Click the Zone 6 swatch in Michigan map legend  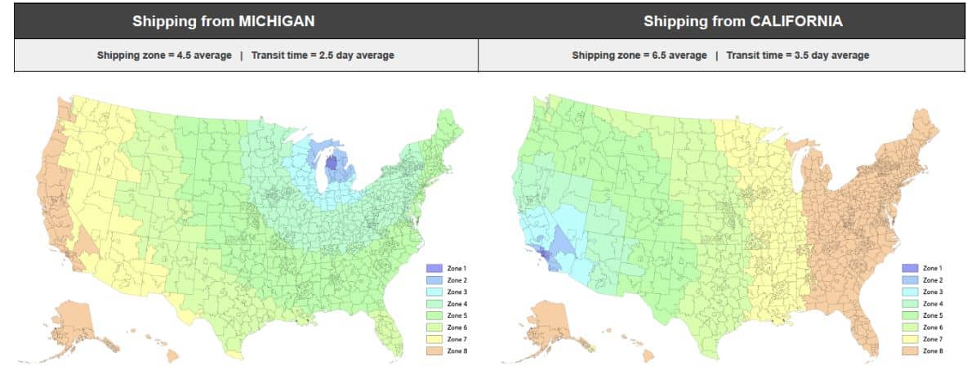(x=432, y=327)
